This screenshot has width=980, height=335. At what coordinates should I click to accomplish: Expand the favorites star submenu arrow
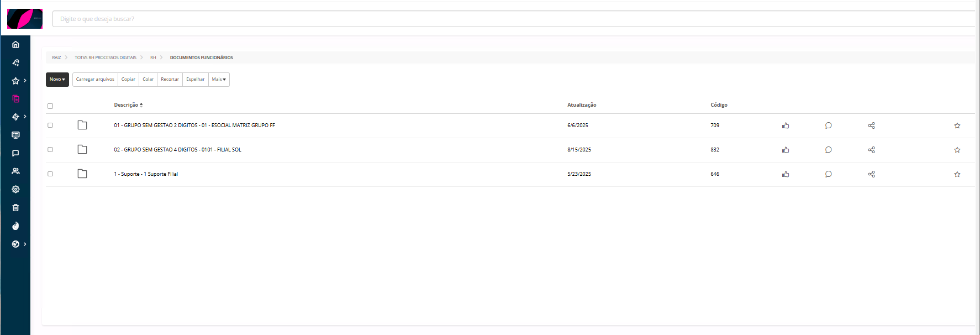tap(25, 81)
